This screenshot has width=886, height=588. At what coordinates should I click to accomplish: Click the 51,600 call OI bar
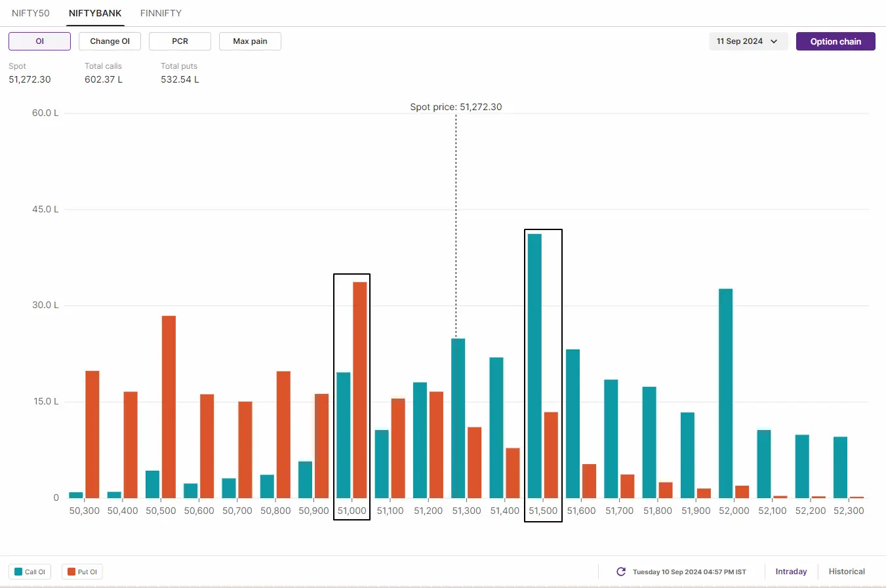[573, 423]
